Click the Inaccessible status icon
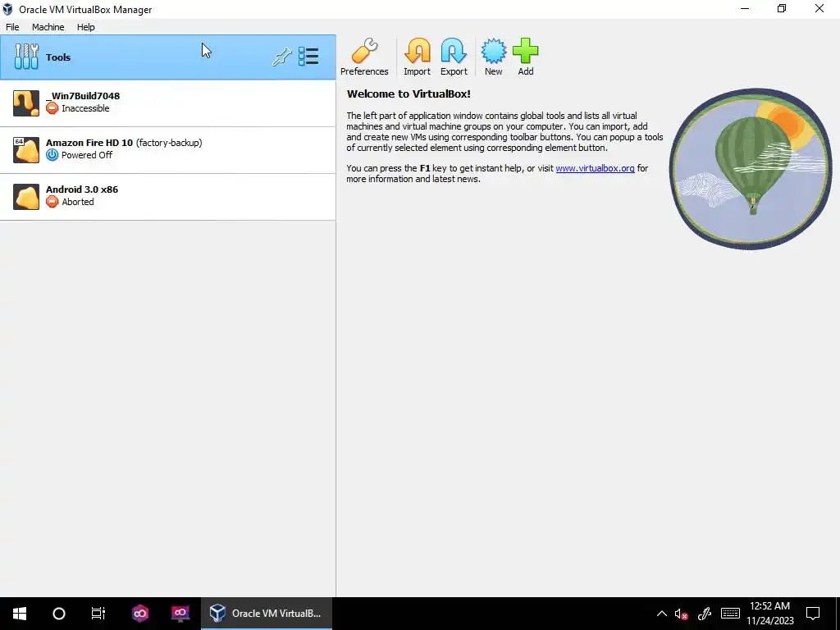Screen dimensions: 840x630 (x=52, y=108)
